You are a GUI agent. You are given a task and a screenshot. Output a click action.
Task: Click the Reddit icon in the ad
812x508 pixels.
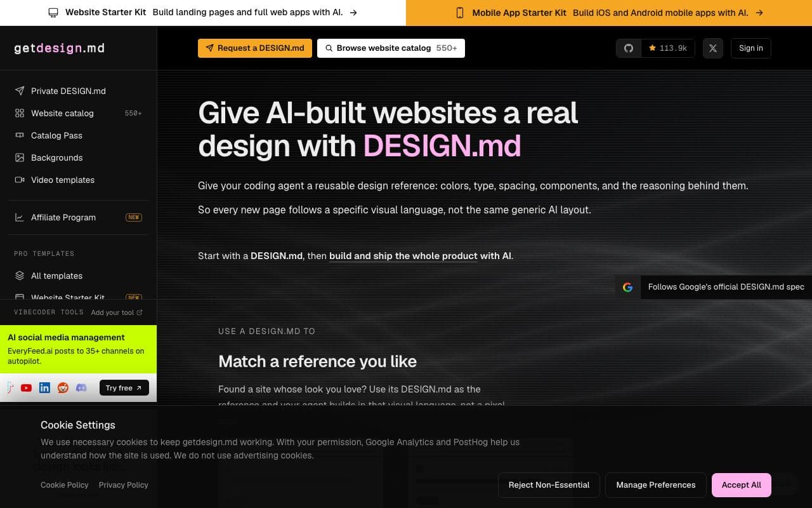[63, 387]
